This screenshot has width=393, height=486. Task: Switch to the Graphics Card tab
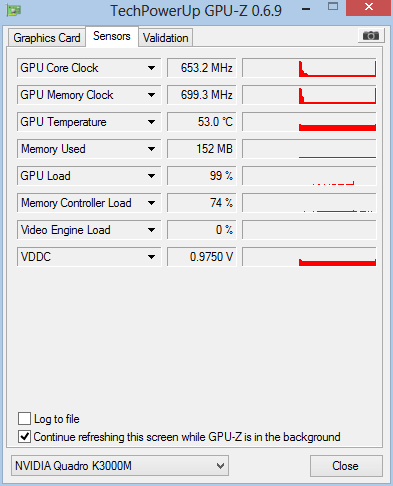47,38
